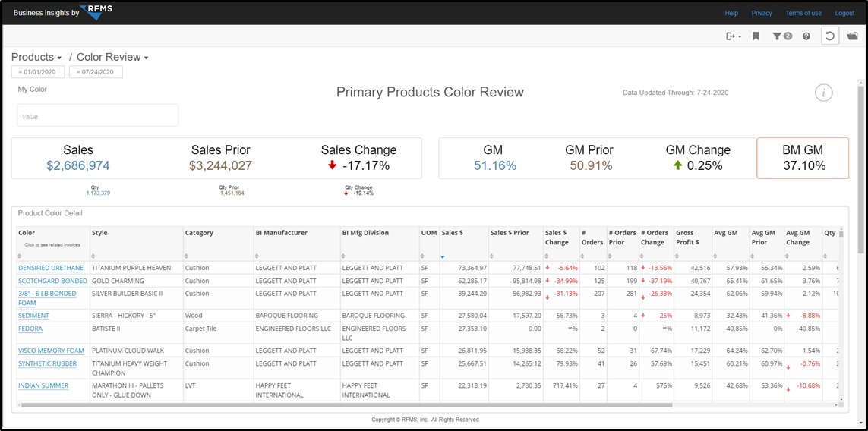This screenshot has height=431, width=868.
Task: Click sort arrows under Sales $ Change header
Action: [x=548, y=256]
